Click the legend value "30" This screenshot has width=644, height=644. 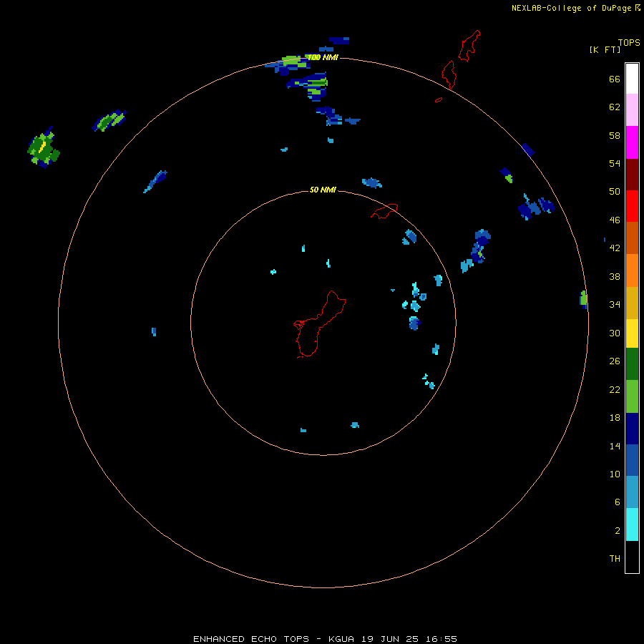pyautogui.click(x=615, y=333)
